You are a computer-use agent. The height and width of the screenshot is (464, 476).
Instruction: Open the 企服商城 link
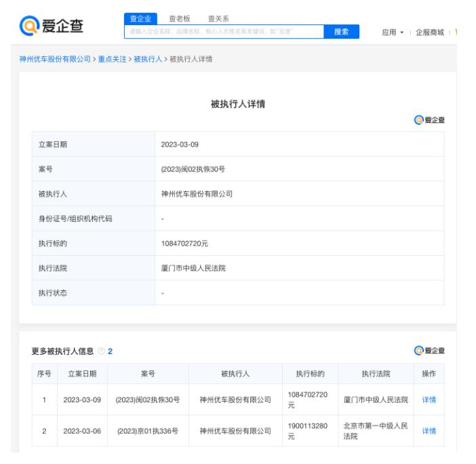coord(429,33)
